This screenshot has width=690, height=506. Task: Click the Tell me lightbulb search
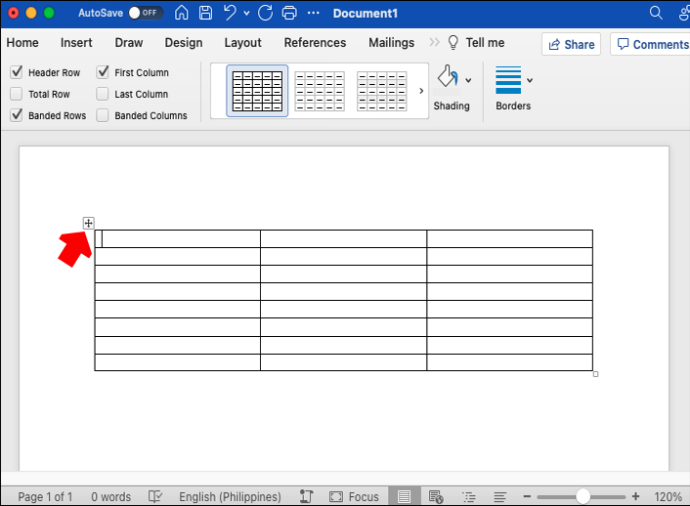(x=476, y=43)
